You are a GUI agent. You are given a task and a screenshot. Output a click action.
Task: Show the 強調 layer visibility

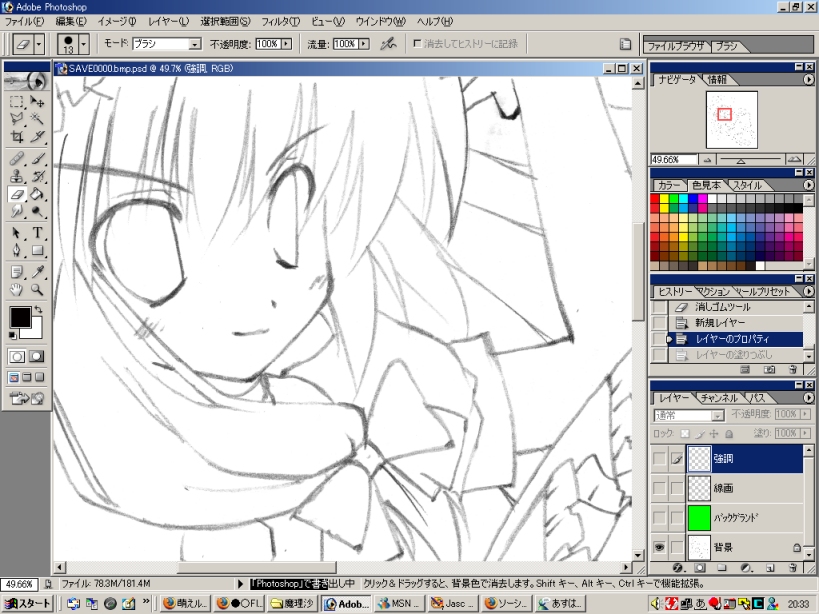659,458
